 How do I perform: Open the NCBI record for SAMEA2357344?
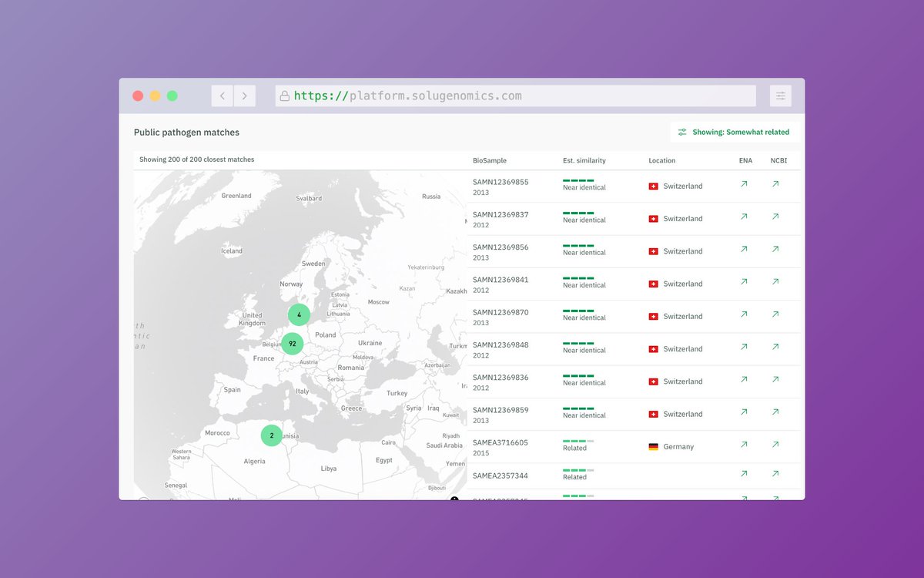(x=775, y=474)
